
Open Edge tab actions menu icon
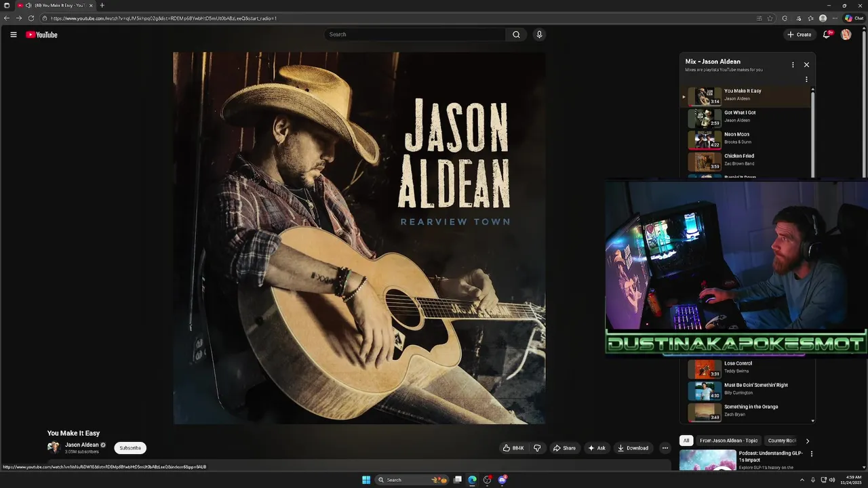tap(7, 5)
